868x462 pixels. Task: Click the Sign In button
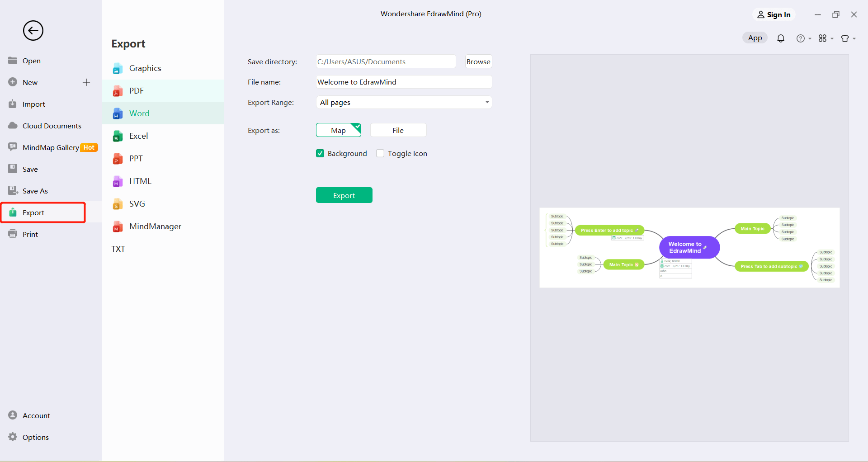[x=774, y=14]
